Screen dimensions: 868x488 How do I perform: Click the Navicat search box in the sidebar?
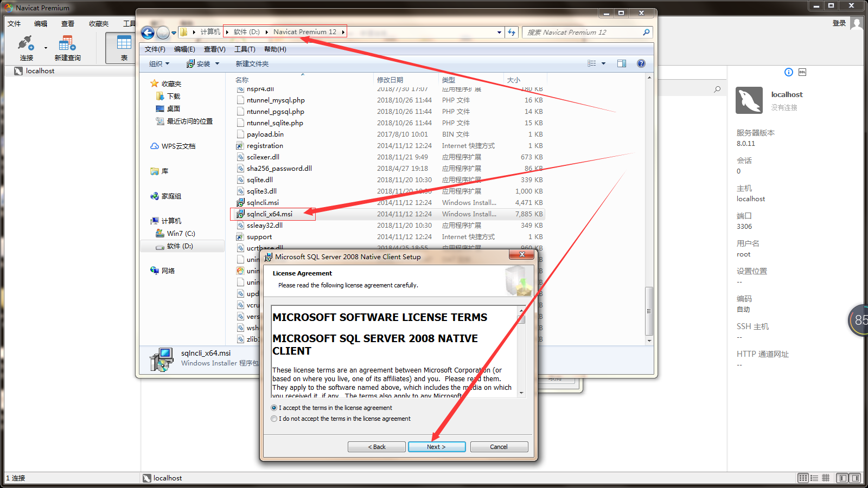694,88
